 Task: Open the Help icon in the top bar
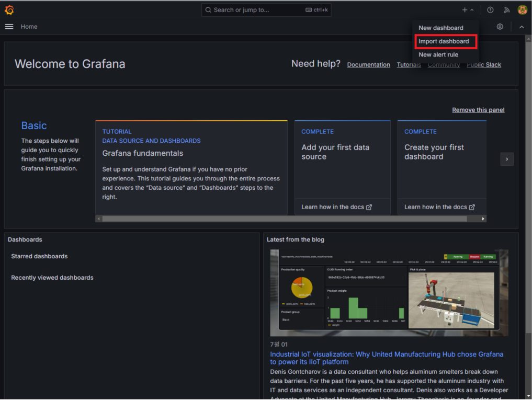tap(490, 9)
